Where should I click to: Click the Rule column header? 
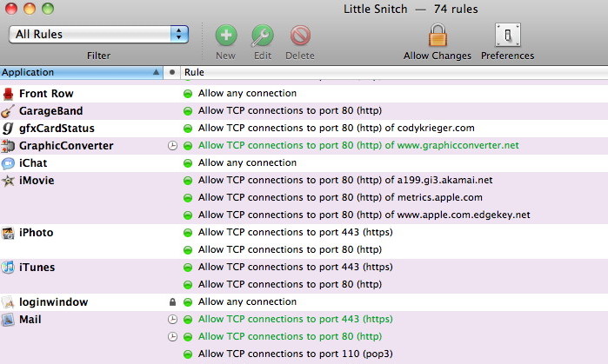coord(394,72)
